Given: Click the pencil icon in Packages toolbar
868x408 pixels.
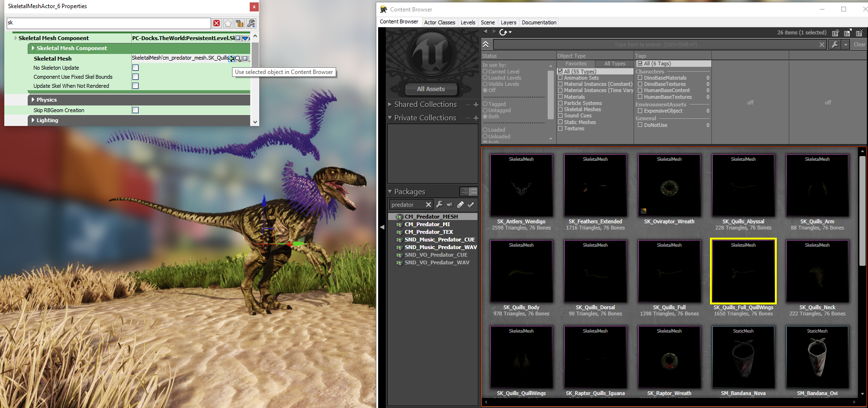Looking at the screenshot, I should click(460, 205).
